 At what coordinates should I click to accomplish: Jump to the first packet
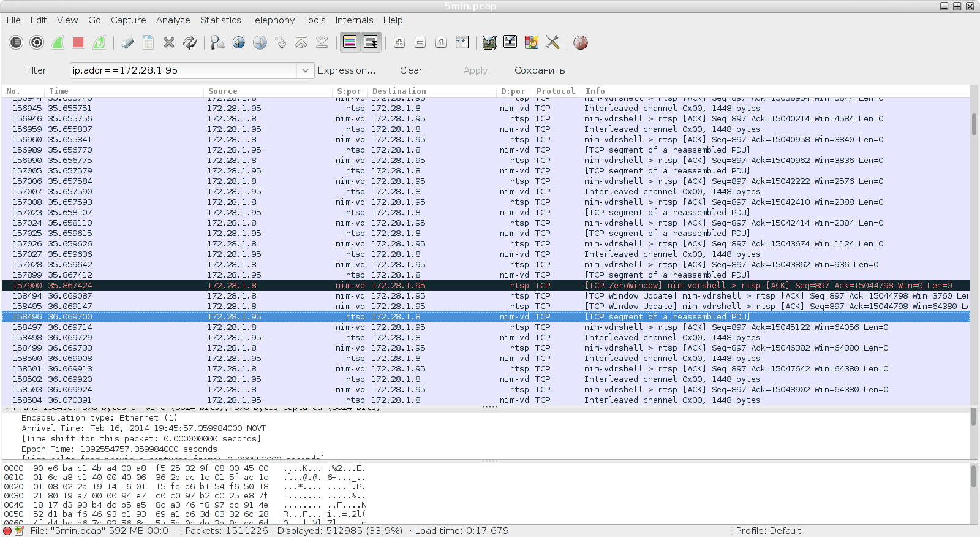[x=301, y=42]
